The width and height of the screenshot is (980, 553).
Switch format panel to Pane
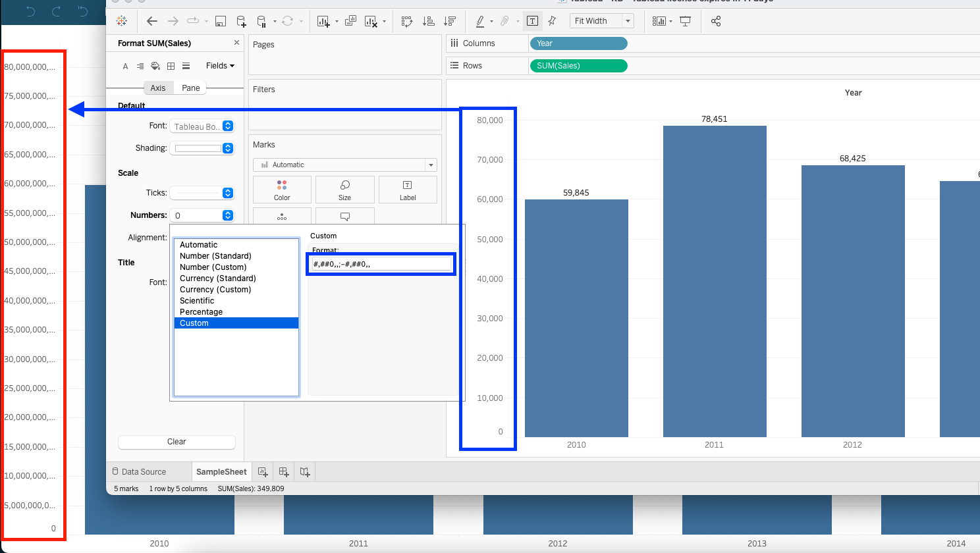(x=190, y=88)
